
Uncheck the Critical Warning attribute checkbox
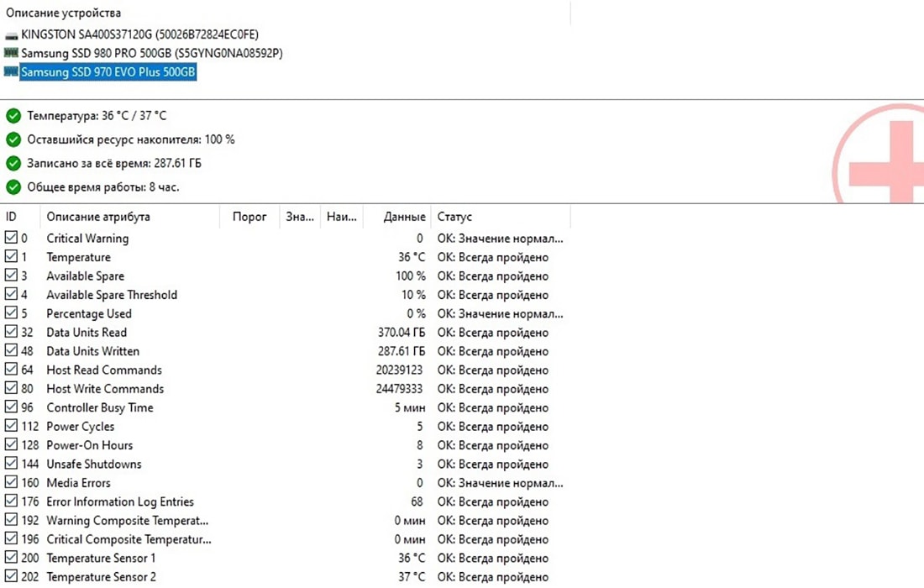click(x=11, y=238)
